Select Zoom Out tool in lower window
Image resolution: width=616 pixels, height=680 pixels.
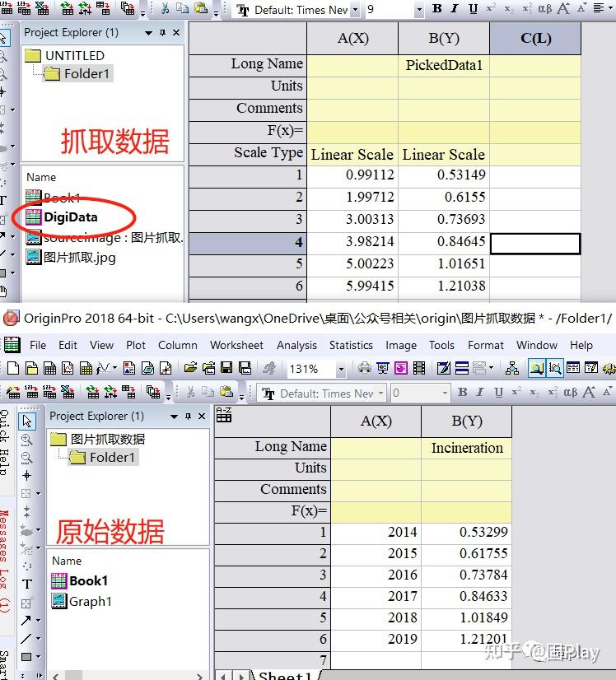click(x=27, y=458)
